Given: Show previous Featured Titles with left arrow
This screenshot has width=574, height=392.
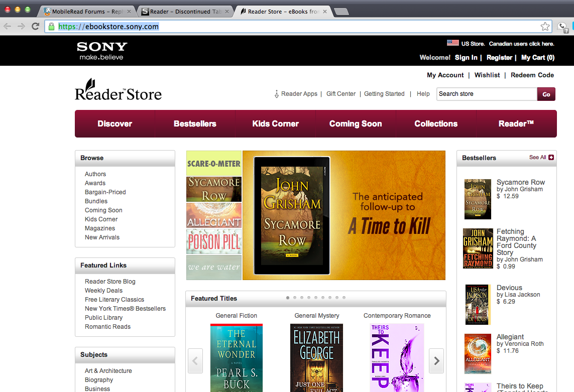Looking at the screenshot, I should coord(195,361).
